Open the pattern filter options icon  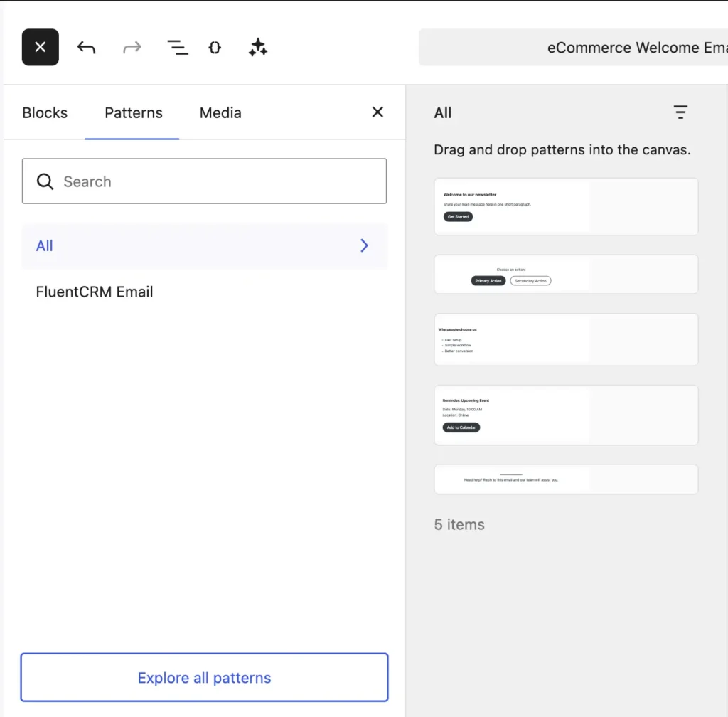pos(680,112)
